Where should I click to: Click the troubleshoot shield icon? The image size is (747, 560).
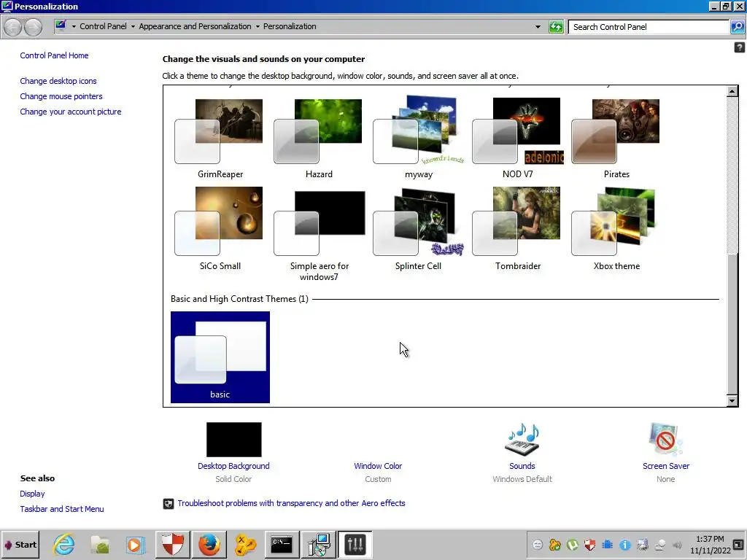[169, 504]
